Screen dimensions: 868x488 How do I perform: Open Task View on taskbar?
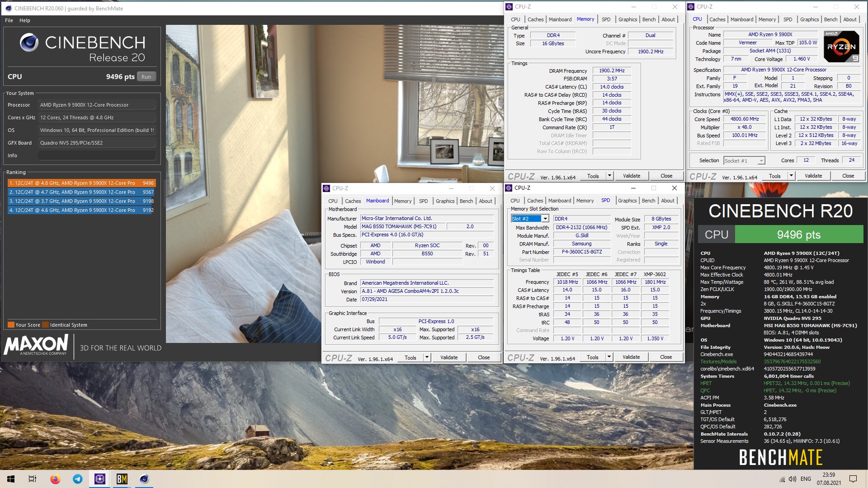point(33,479)
